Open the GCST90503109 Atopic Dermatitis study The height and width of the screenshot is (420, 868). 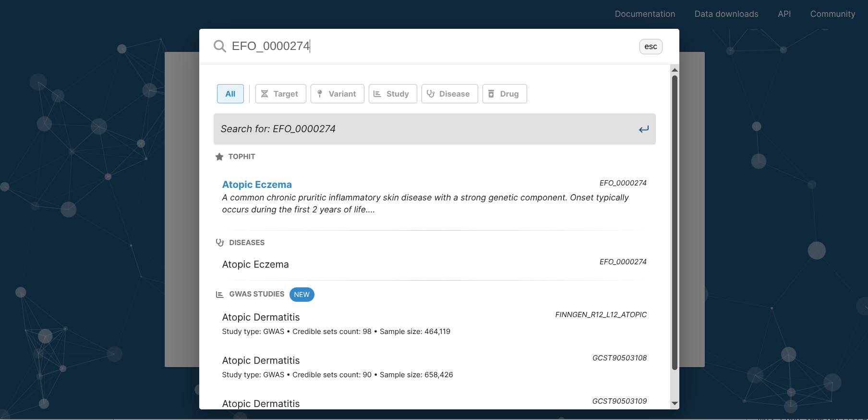pyautogui.click(x=261, y=403)
